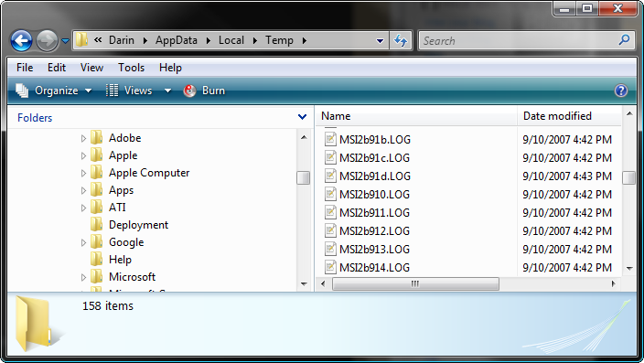This screenshot has height=363, width=644.
Task: Expand the arrow after Temp breadcrumb
Action: pos(305,40)
